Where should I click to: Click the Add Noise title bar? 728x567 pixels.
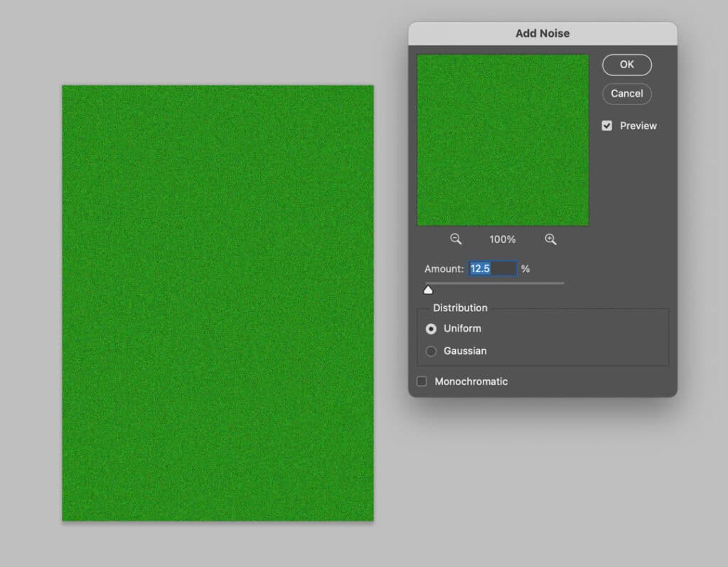pos(542,33)
